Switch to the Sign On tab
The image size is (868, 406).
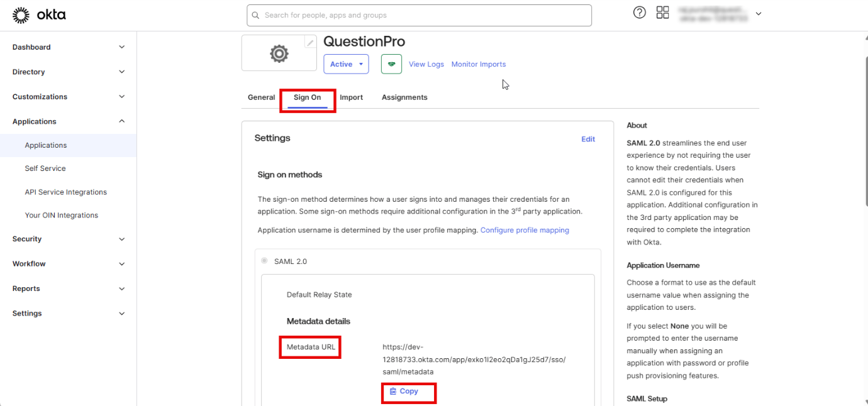[x=307, y=97]
